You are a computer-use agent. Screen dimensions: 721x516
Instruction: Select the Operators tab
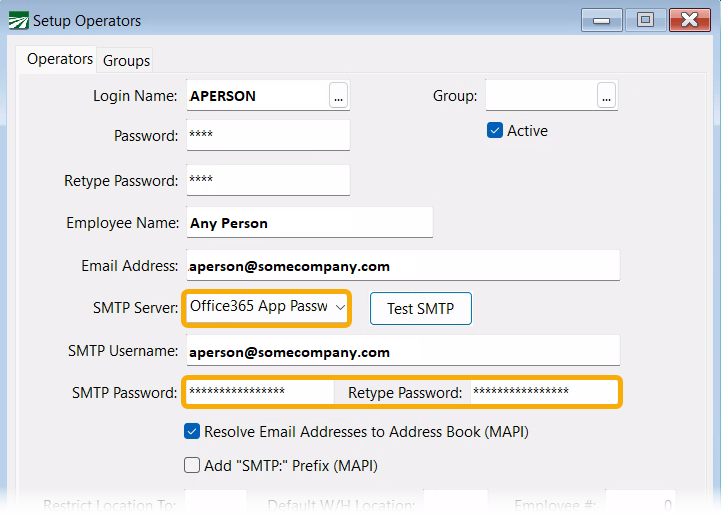pos(60,59)
